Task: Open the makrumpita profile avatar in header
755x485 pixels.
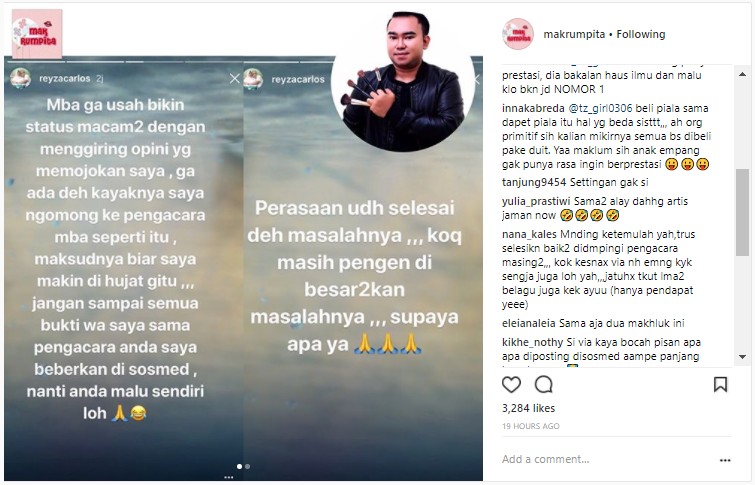Action: [518, 34]
